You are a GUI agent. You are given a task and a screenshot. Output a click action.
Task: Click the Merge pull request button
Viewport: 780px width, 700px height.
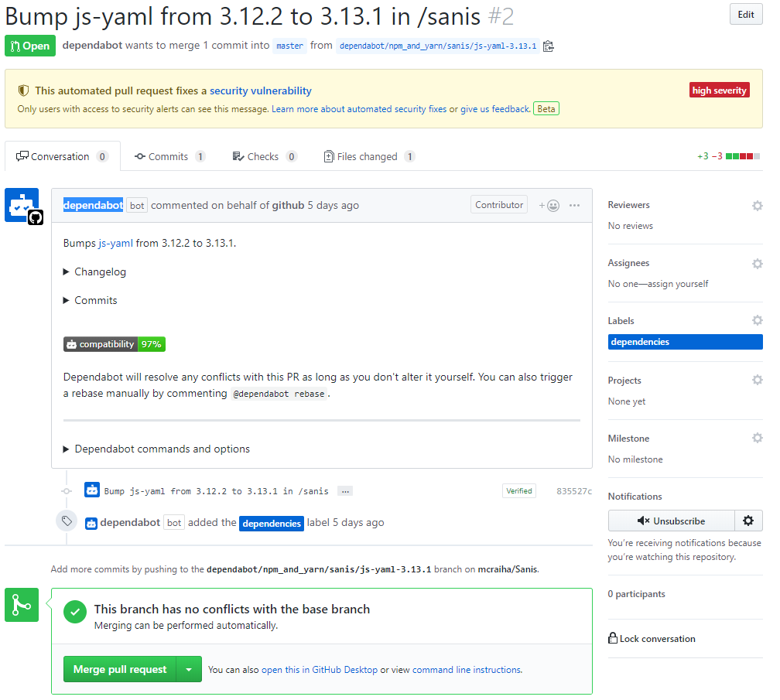point(120,669)
